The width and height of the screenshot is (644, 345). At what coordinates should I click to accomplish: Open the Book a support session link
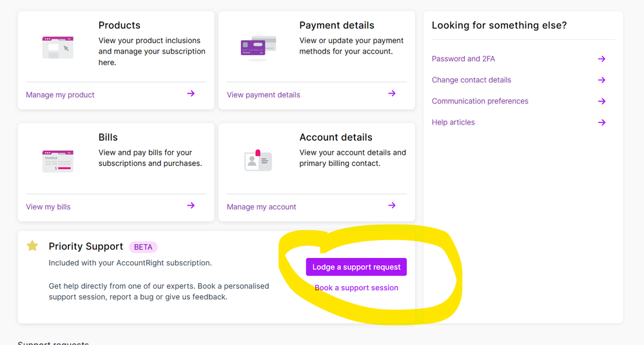(356, 288)
